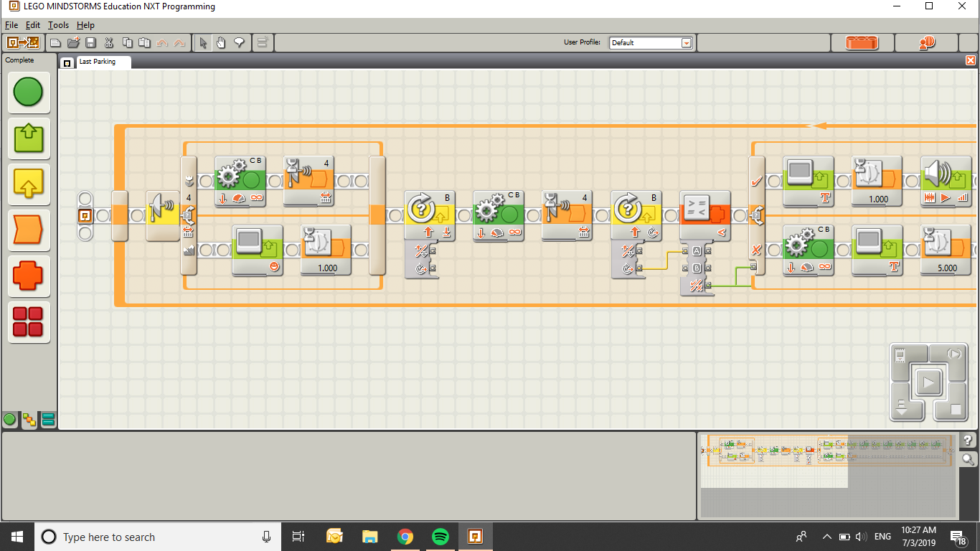
Task: Open the Data palette orange plus icon
Action: coord(29,275)
